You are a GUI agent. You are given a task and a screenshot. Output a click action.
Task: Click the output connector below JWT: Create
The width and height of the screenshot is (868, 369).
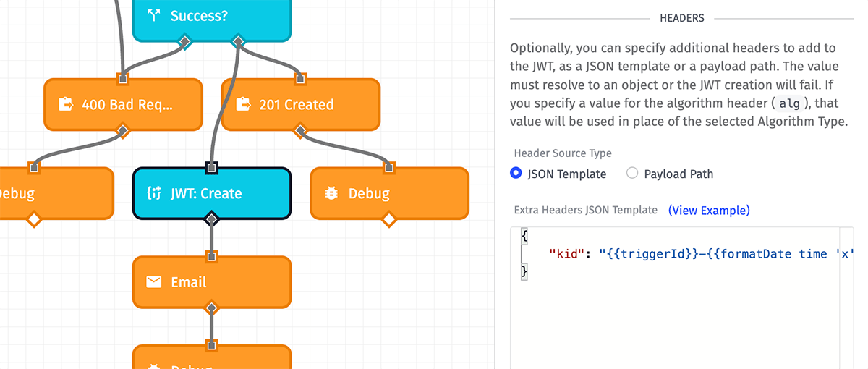click(212, 219)
